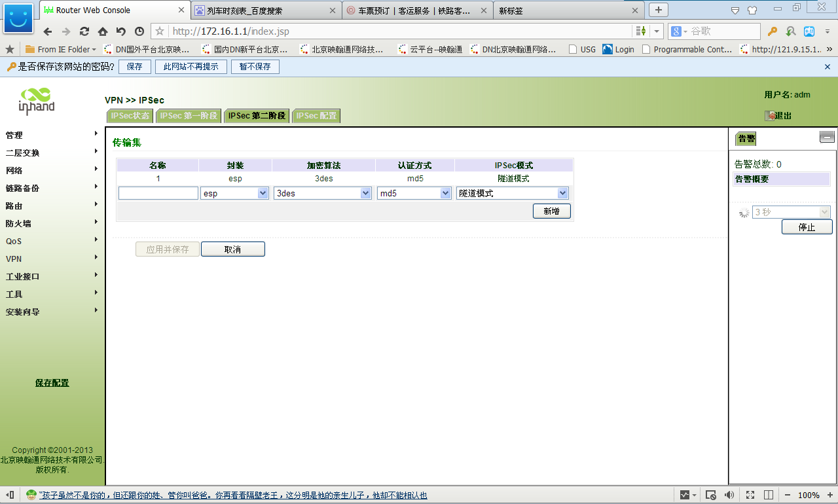Switch to IPSec 配置 tab
838x504 pixels.
point(316,116)
